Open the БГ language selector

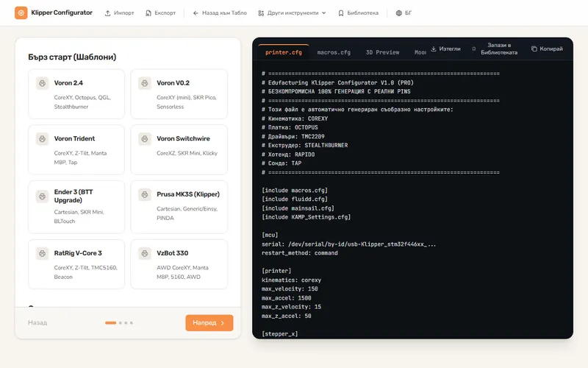[404, 13]
